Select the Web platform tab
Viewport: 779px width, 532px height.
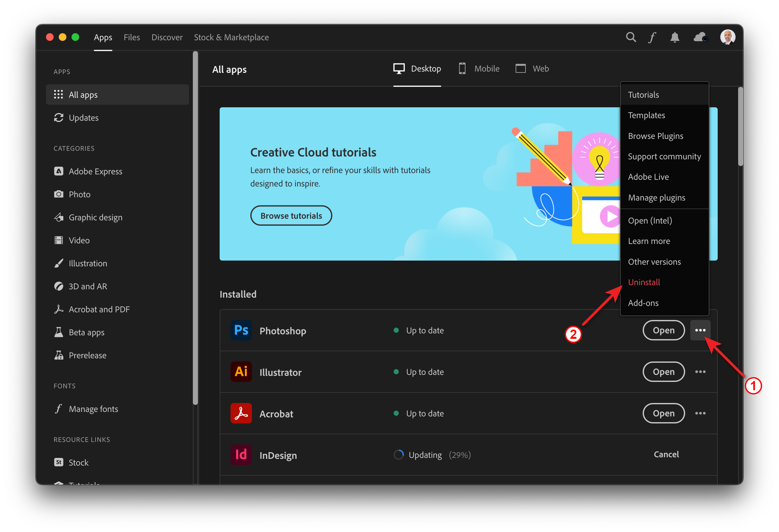tap(532, 69)
